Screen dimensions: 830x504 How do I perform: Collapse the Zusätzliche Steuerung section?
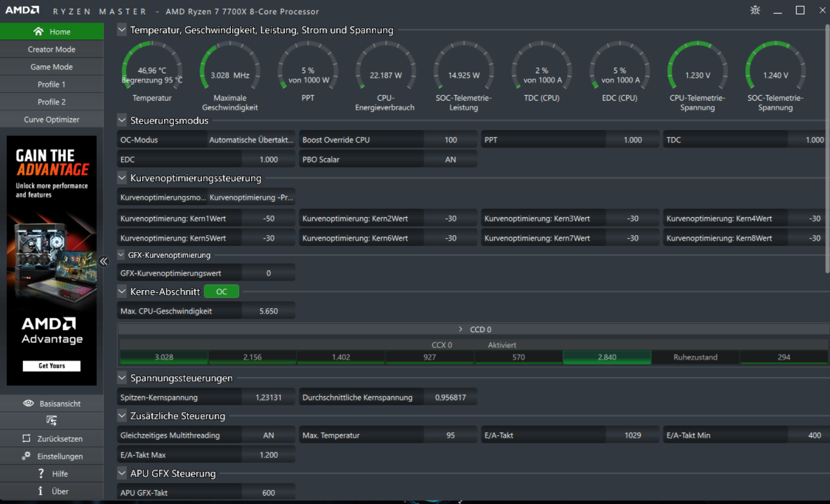[122, 416]
